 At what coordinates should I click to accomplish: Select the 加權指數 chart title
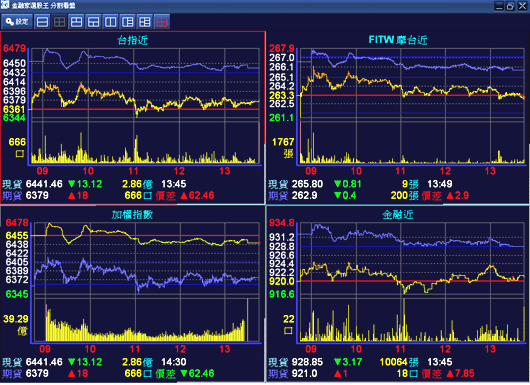point(132,215)
